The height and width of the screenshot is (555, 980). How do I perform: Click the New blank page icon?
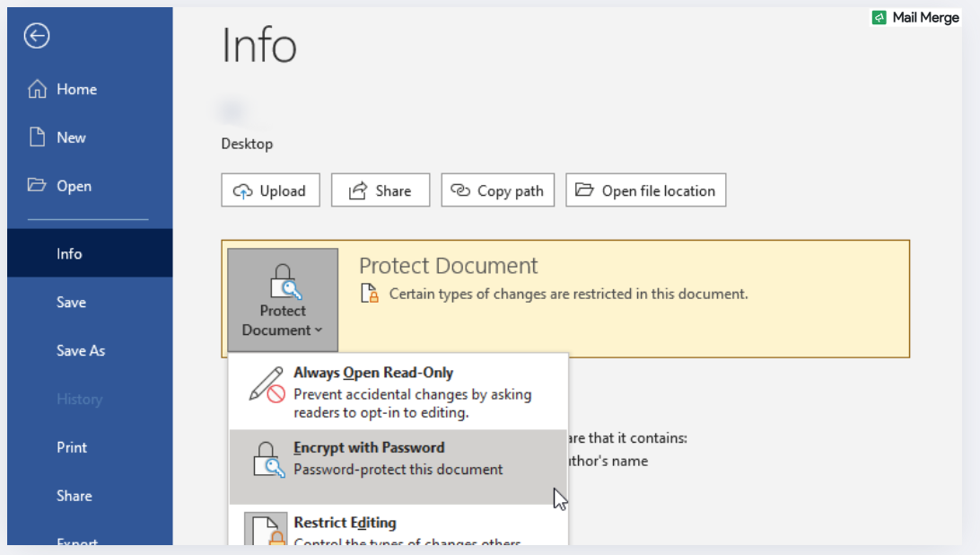pyautogui.click(x=37, y=137)
